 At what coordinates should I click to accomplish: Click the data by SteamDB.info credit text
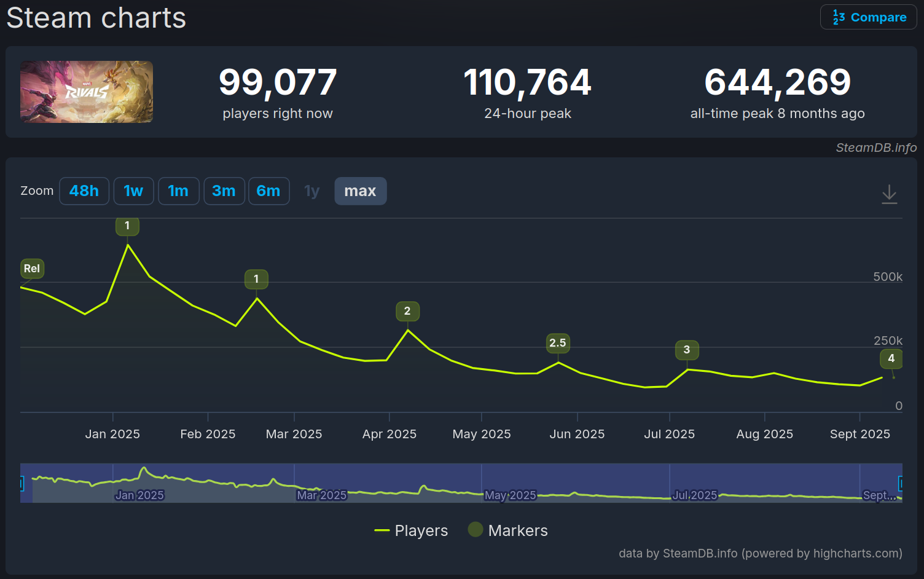[761, 553]
